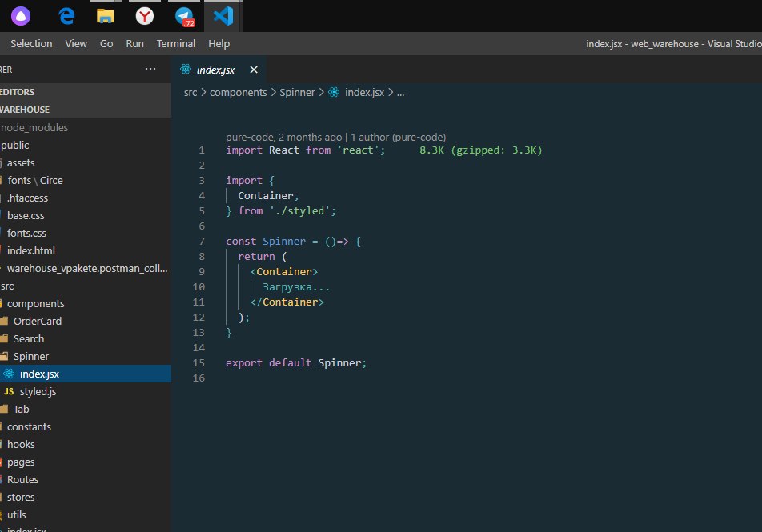The width and height of the screenshot is (762, 532).
Task: Open Telegram with unread badge
Action: click(x=184, y=16)
